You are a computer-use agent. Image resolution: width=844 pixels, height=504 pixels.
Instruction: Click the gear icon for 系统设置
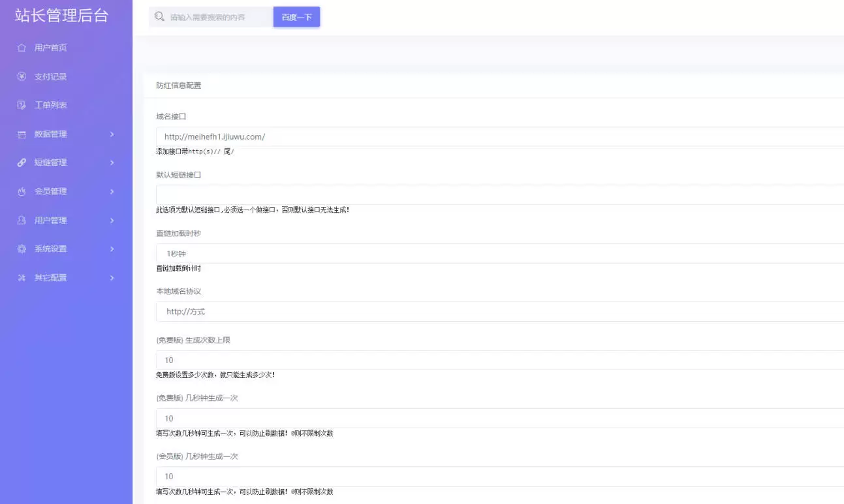(x=22, y=249)
